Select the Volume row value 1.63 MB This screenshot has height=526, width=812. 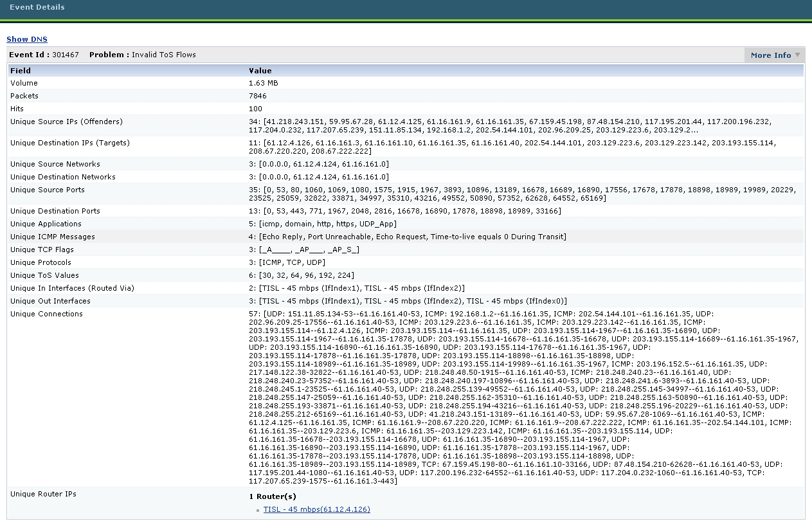coord(263,84)
